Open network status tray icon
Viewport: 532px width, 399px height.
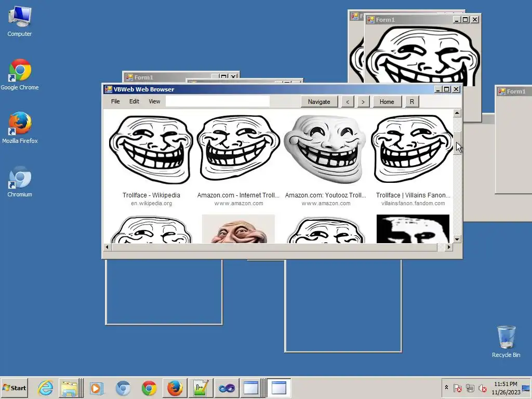click(x=470, y=388)
